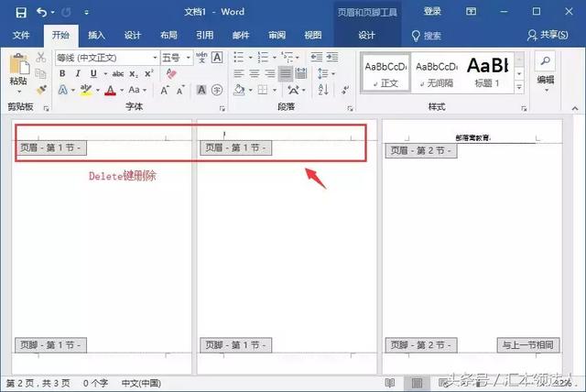Expand the styles gallery More arrow

[x=519, y=87]
